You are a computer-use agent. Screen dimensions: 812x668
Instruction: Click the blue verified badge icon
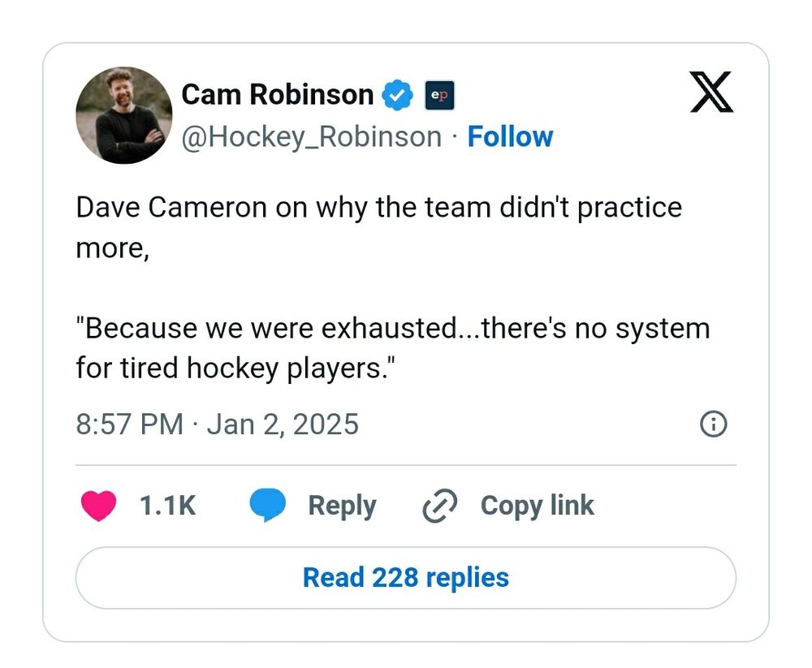click(x=398, y=95)
